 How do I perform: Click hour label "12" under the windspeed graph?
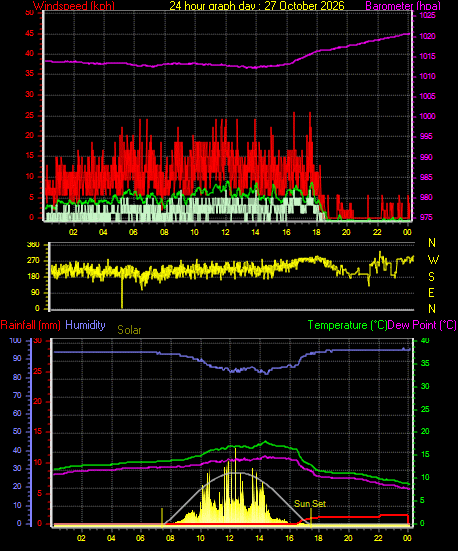point(225,232)
